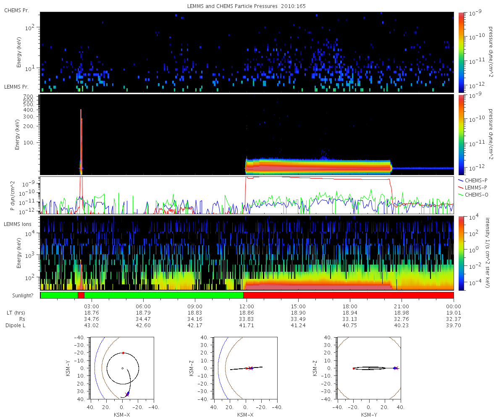Click the CHEMS pressure color bar at top right
This screenshot has height=420, width=504.
pos(462,52)
